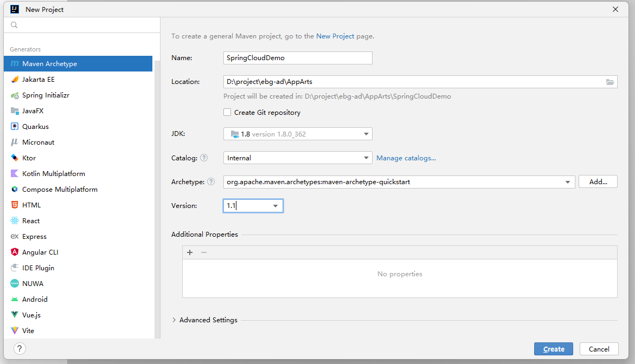Click the Quarkus generator icon
This screenshot has height=364, width=635.
(15, 127)
